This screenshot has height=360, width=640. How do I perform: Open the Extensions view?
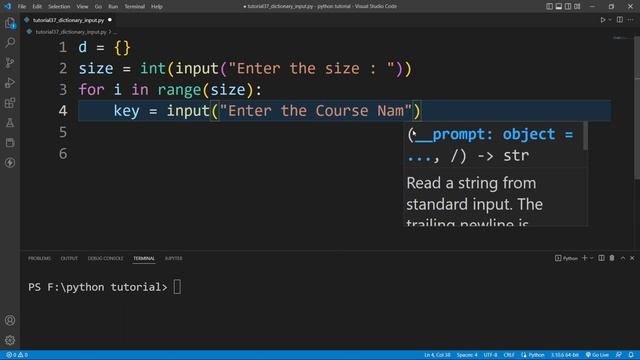tap(10, 102)
